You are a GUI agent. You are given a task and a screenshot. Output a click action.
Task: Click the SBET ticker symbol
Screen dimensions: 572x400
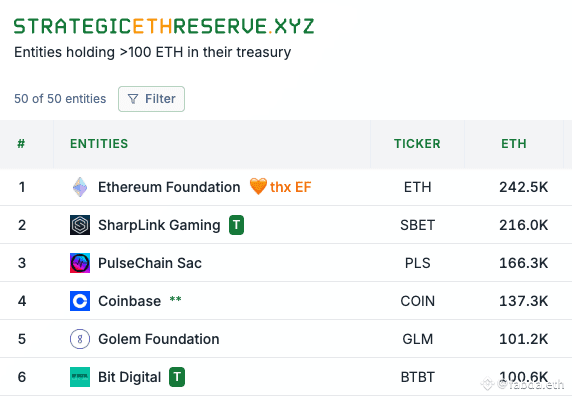(418, 225)
